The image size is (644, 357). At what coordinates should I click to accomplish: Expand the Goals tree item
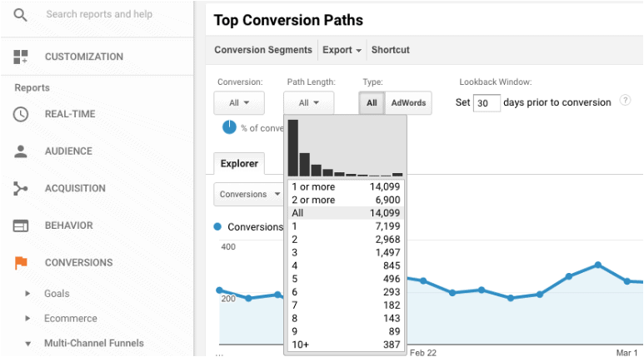(x=28, y=294)
